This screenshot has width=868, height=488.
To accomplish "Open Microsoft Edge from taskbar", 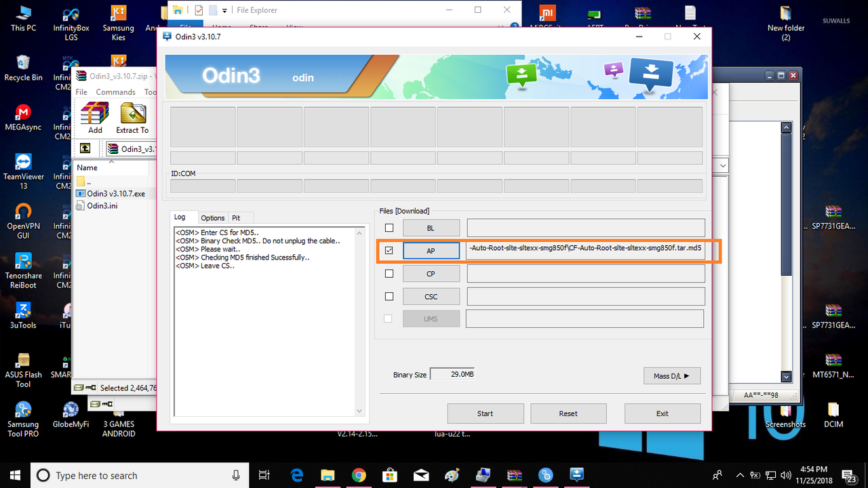I will click(x=297, y=475).
